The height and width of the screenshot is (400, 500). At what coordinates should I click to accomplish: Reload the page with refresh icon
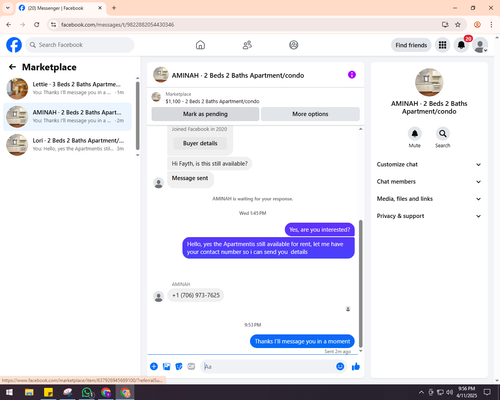[37, 25]
